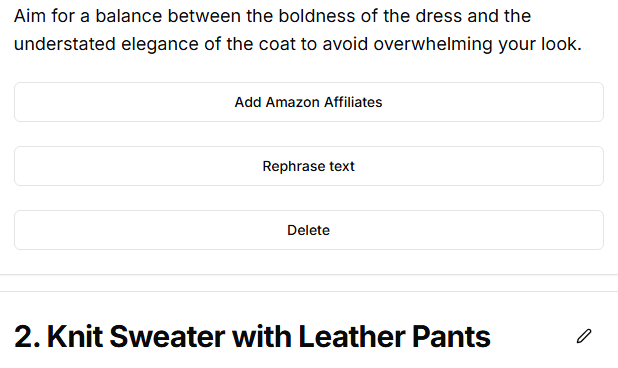Click the word Sweater in heading
This screenshot has width=618, height=368.
(167, 336)
